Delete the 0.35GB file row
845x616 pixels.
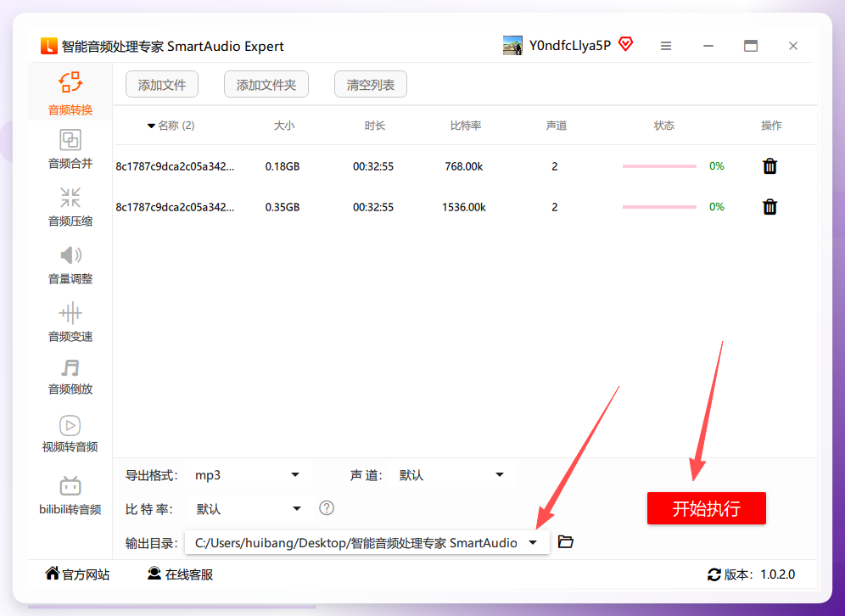coord(769,207)
